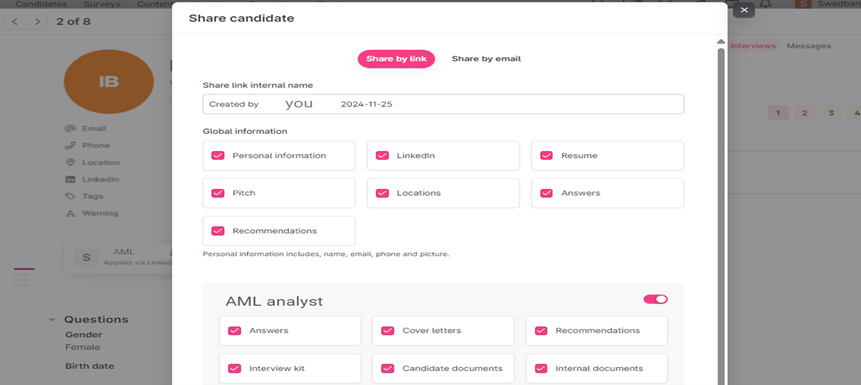Uncheck global Answers checkbox
The width and height of the screenshot is (861, 385).
tap(546, 193)
